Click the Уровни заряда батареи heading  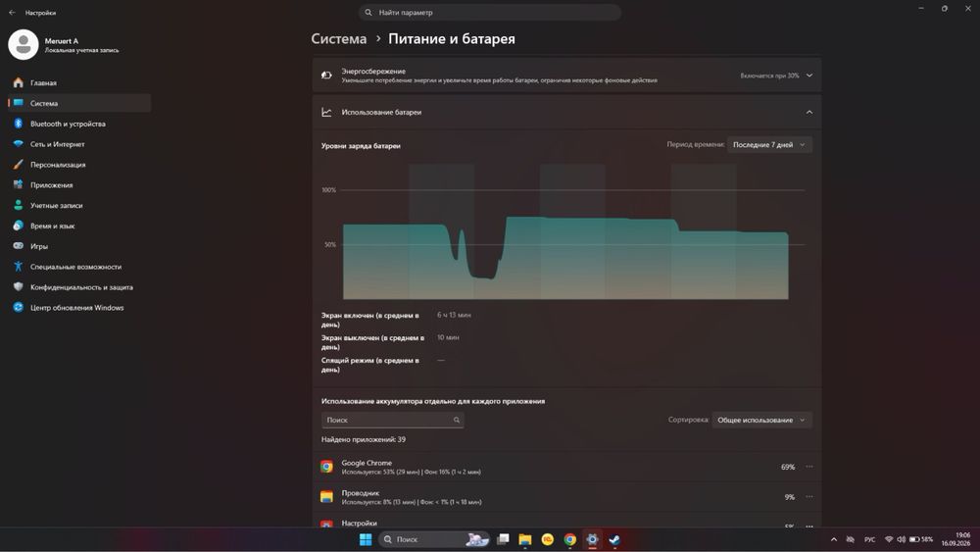tap(361, 146)
